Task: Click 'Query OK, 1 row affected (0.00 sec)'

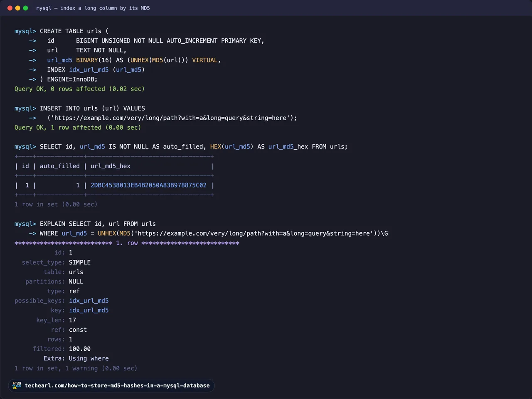Action: (78, 128)
